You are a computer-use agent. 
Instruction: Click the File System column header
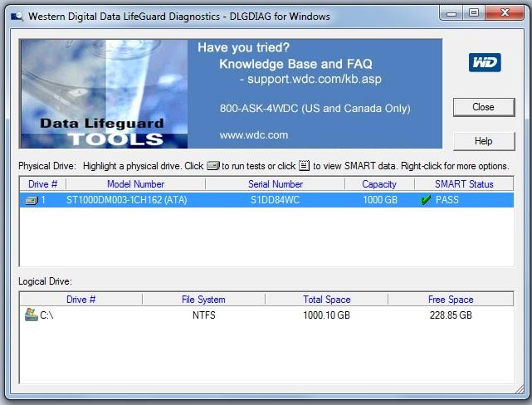203,300
